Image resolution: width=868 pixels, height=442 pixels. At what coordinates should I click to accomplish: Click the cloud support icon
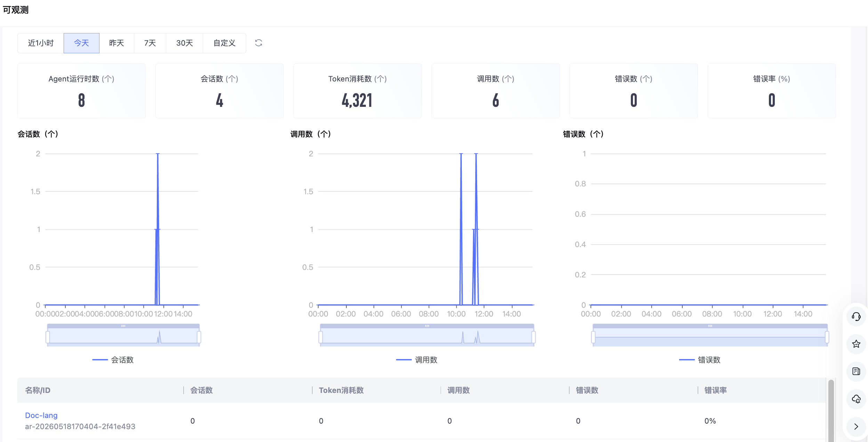pyautogui.click(x=856, y=399)
